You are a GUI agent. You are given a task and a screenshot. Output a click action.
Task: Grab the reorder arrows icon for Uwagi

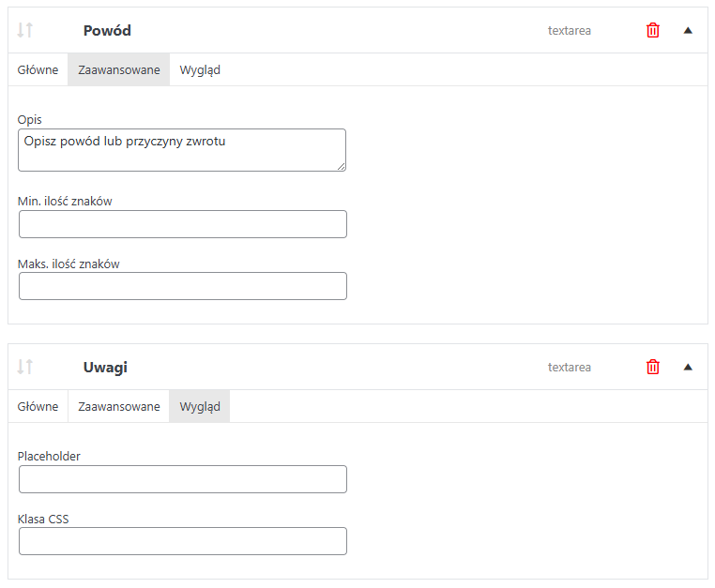[x=25, y=367]
